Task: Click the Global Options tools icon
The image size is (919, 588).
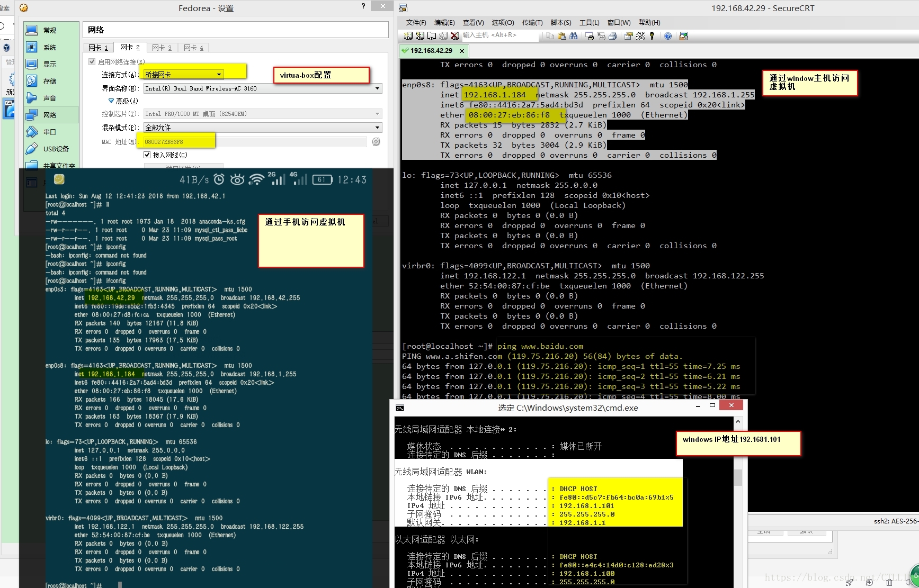Action: point(640,36)
